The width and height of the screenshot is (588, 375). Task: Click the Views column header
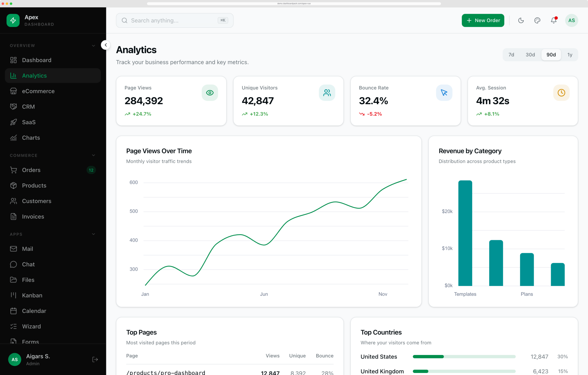(x=272, y=356)
